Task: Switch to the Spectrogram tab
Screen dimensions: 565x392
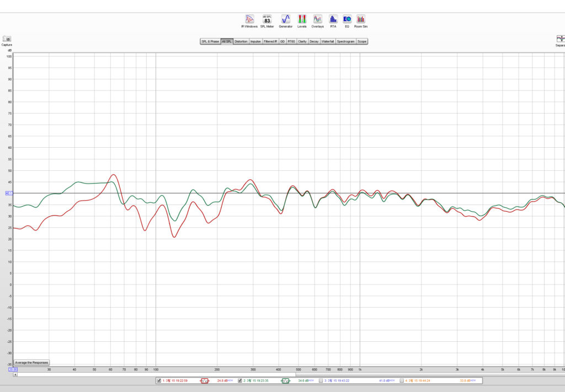Action: coord(346,41)
